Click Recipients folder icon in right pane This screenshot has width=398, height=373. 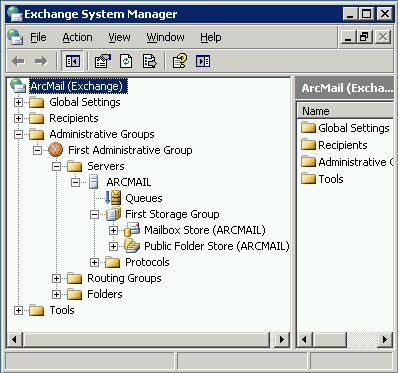click(x=308, y=145)
